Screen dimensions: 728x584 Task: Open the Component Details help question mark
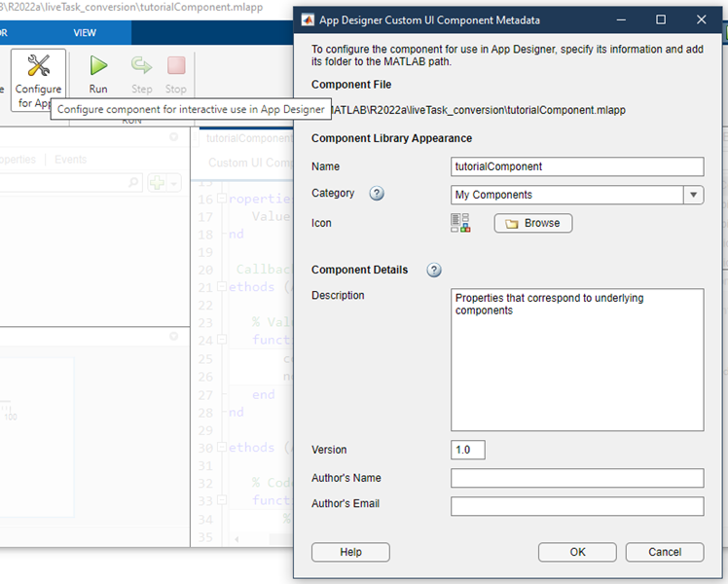pos(434,270)
